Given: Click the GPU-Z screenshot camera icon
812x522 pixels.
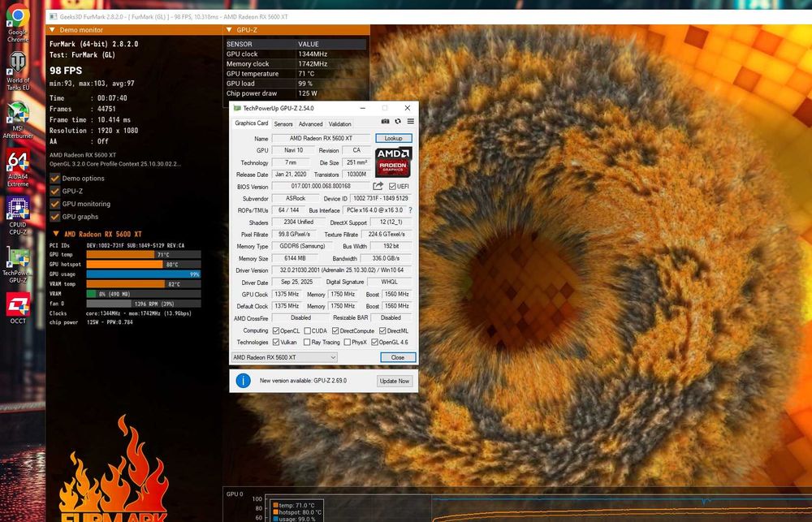Looking at the screenshot, I should pyautogui.click(x=385, y=121).
